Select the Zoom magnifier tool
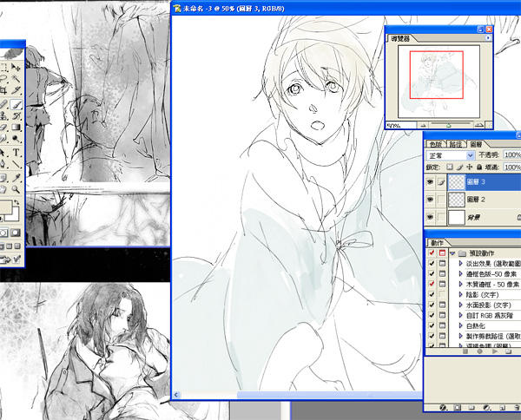This screenshot has height=420, width=521. pyautogui.click(x=16, y=189)
